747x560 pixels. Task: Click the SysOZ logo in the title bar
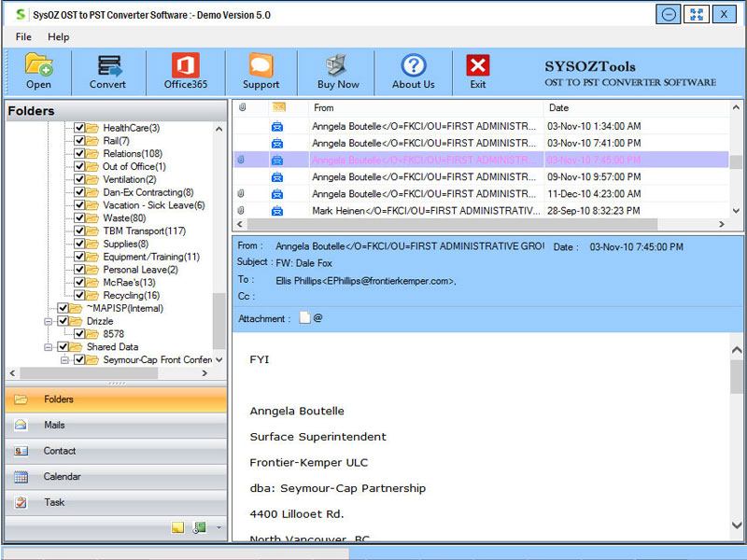click(x=21, y=15)
